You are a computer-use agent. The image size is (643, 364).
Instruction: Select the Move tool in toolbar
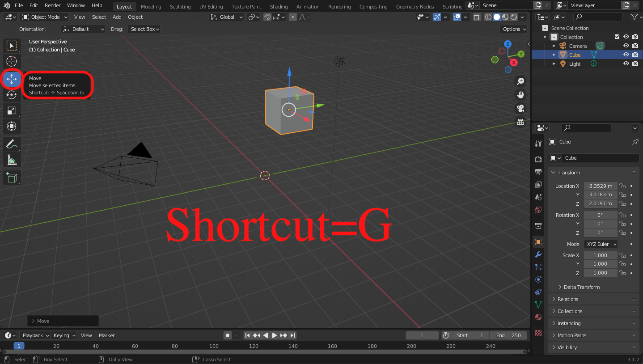[12, 79]
